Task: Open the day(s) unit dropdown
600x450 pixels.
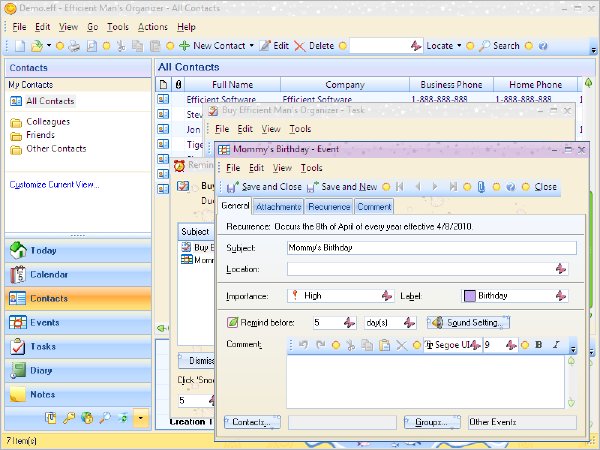Action: (x=409, y=323)
